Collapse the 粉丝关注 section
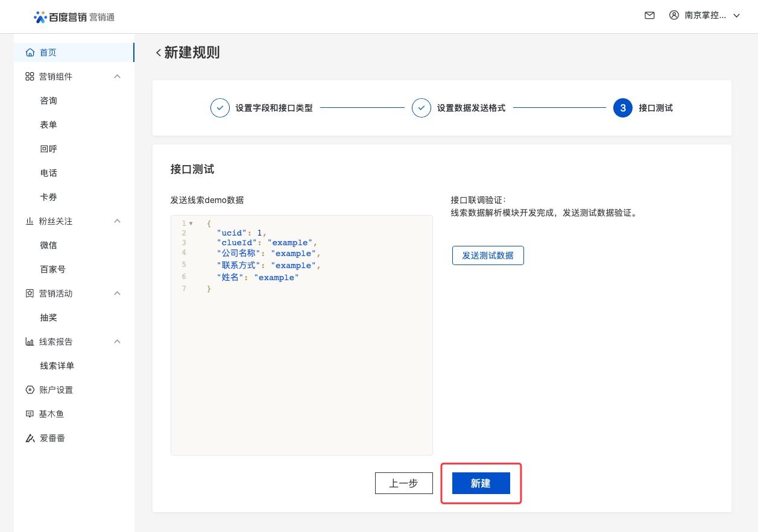Viewport: 758px width, 532px height. click(x=118, y=221)
